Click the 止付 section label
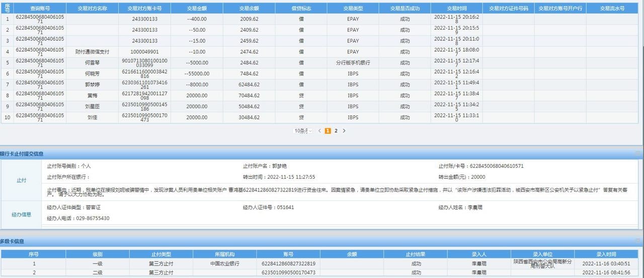 [x=21, y=180]
